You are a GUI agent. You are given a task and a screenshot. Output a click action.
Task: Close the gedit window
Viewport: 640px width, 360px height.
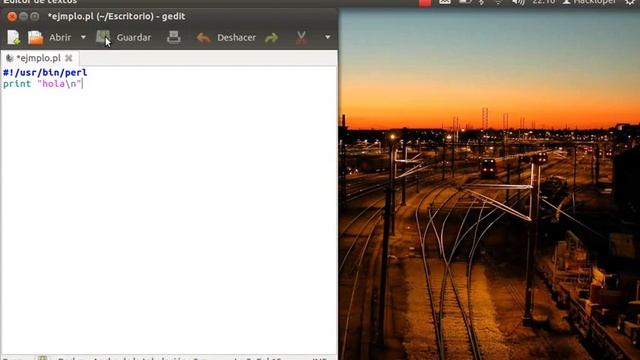[x=12, y=16]
